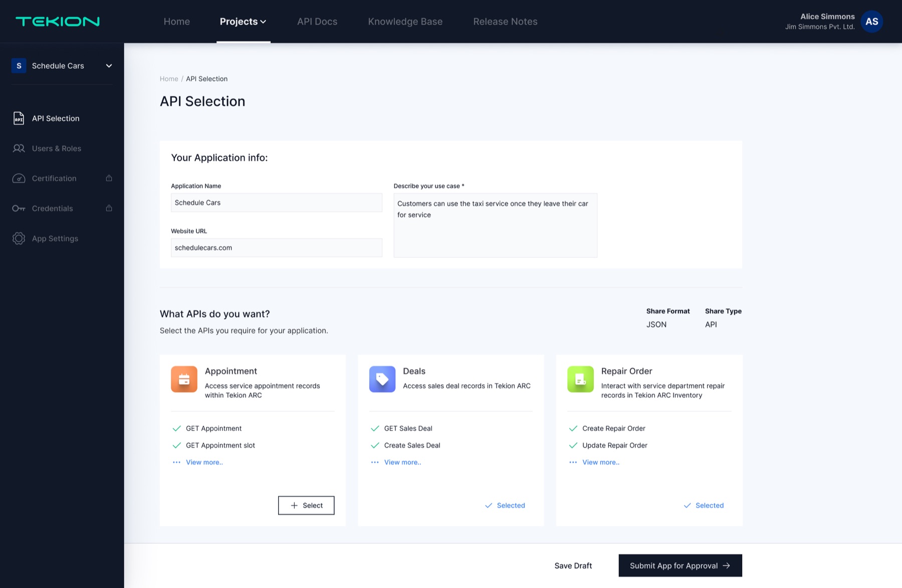This screenshot has height=588, width=902.
Task: Click the Alice Simmons user name
Action: click(827, 17)
